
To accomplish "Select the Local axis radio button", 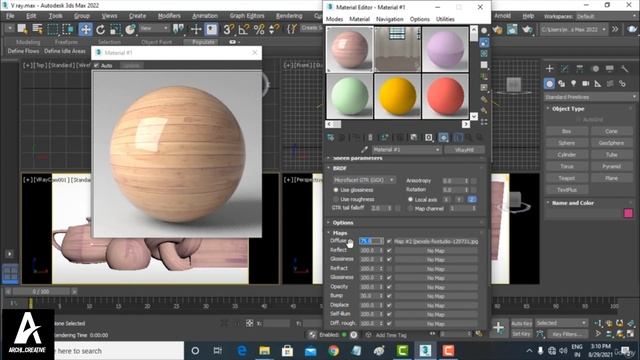I will click(410, 200).
